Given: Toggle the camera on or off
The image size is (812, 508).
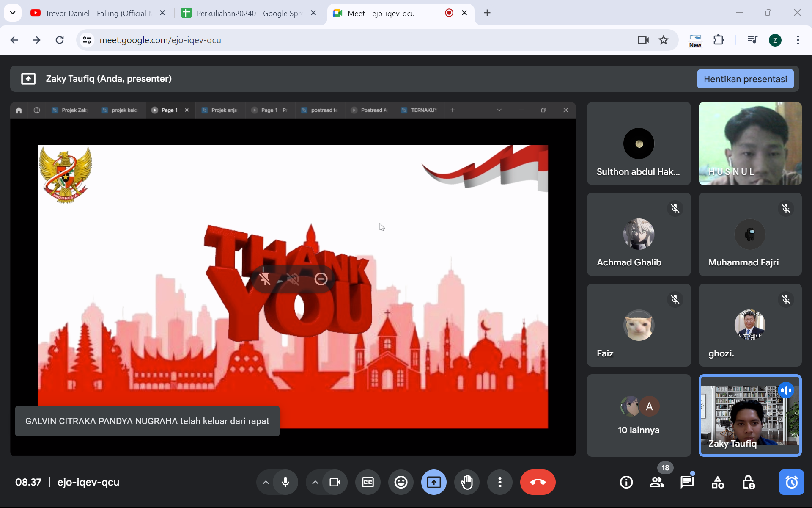Looking at the screenshot, I should [x=335, y=482].
